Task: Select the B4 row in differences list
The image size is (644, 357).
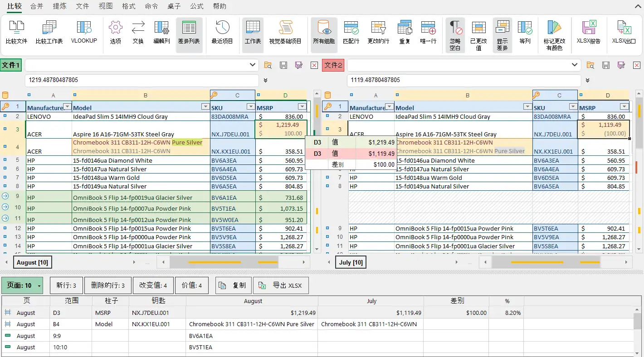Action: click(x=317, y=324)
